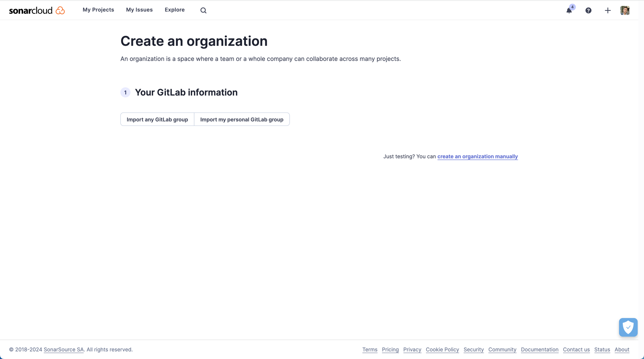Click the SonarCloud logo
The image size is (644, 359).
37,10
